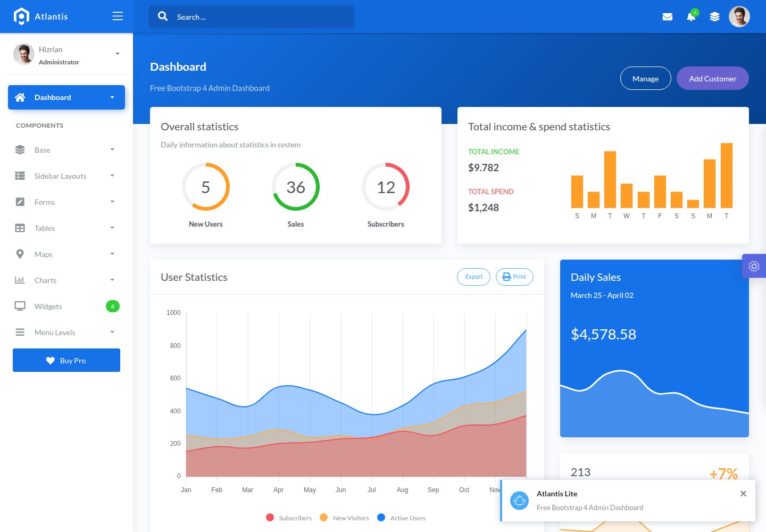Click the Menu Levels bars icon

[20, 332]
